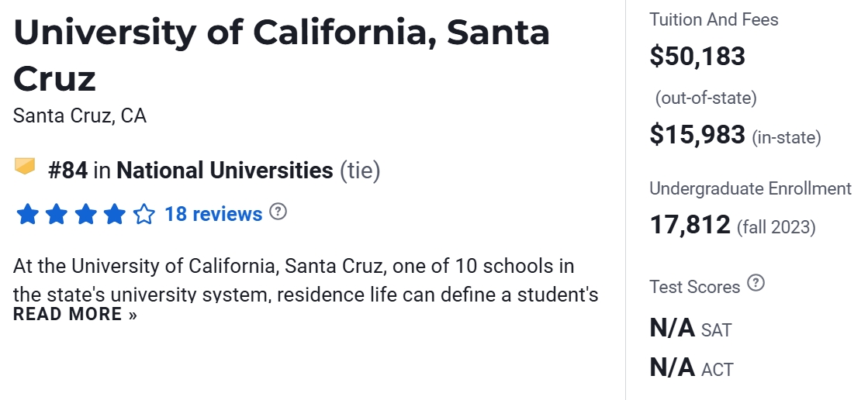868x400 pixels.
Task: Click the second blue rating star
Action: tap(56, 215)
